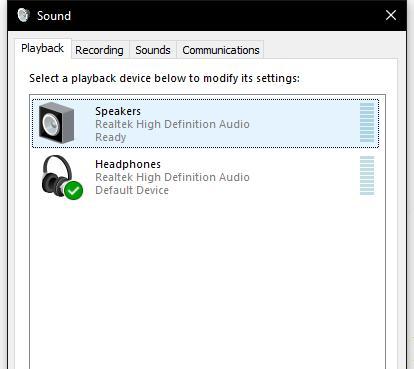The height and width of the screenshot is (369, 414).
Task: Click the green default-device checkmark badge
Action: point(74,191)
